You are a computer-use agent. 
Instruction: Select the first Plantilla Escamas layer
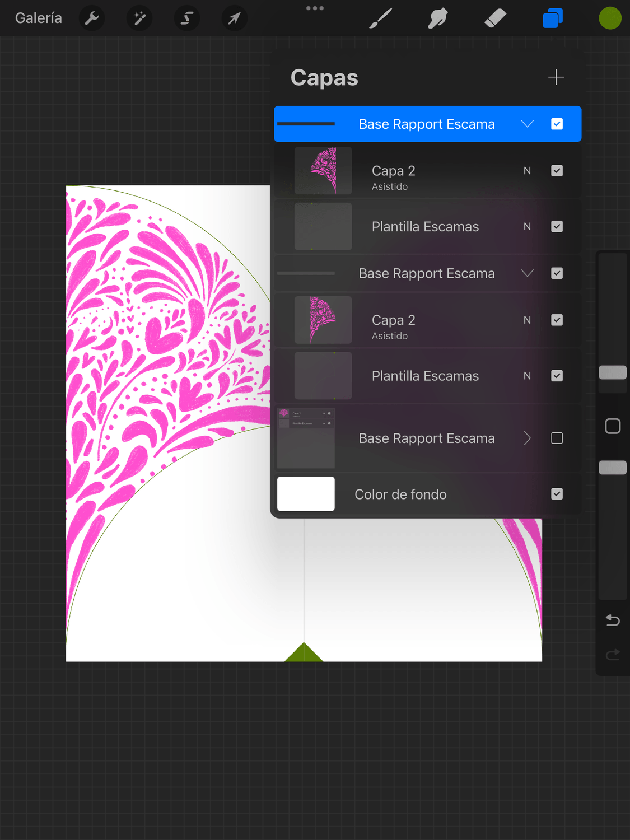pos(425,227)
